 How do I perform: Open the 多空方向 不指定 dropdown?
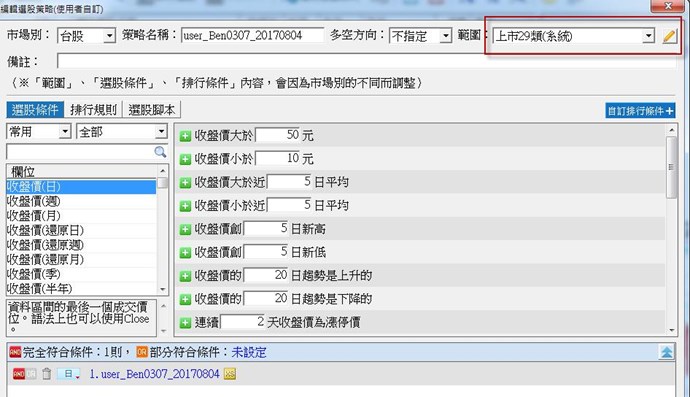446,36
